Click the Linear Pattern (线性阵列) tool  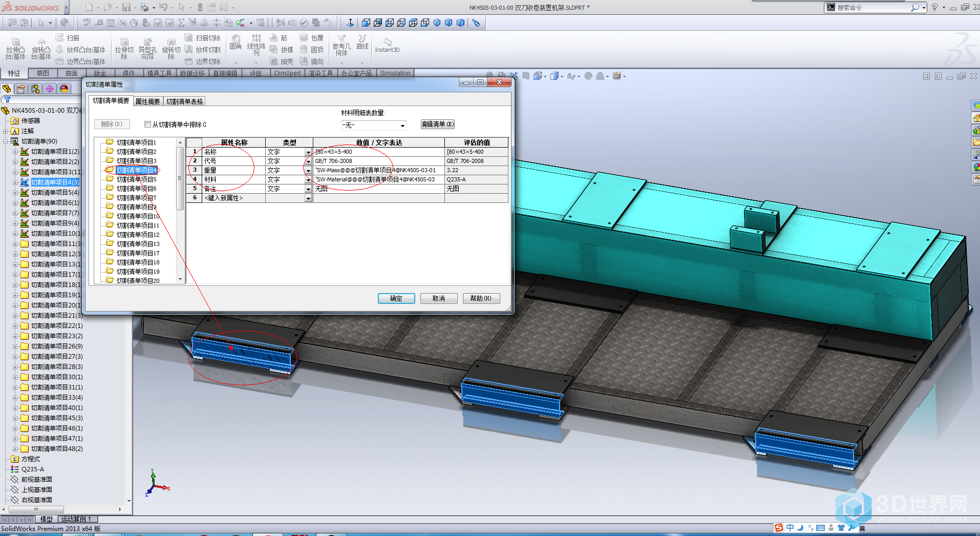click(x=256, y=45)
